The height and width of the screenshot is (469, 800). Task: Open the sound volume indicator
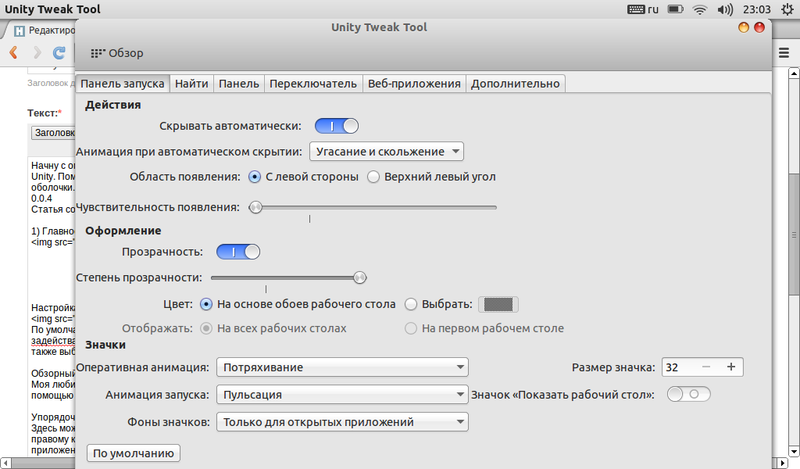point(725,9)
